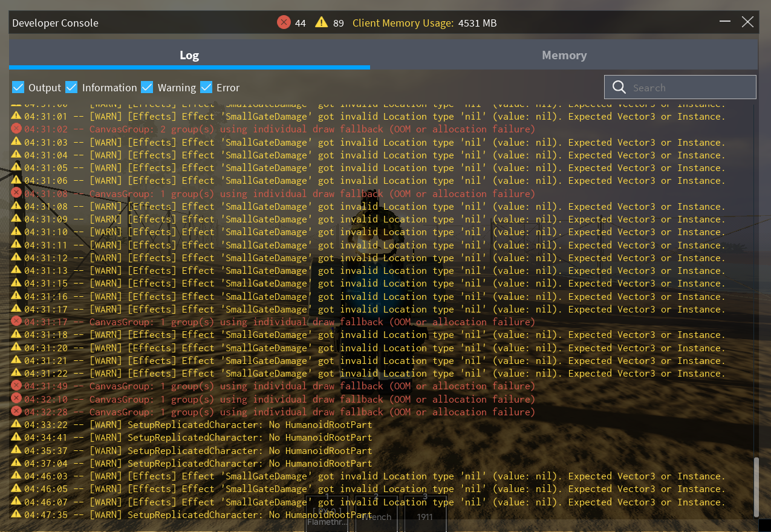Click the warning icon on 04:33:22 row

point(16,424)
